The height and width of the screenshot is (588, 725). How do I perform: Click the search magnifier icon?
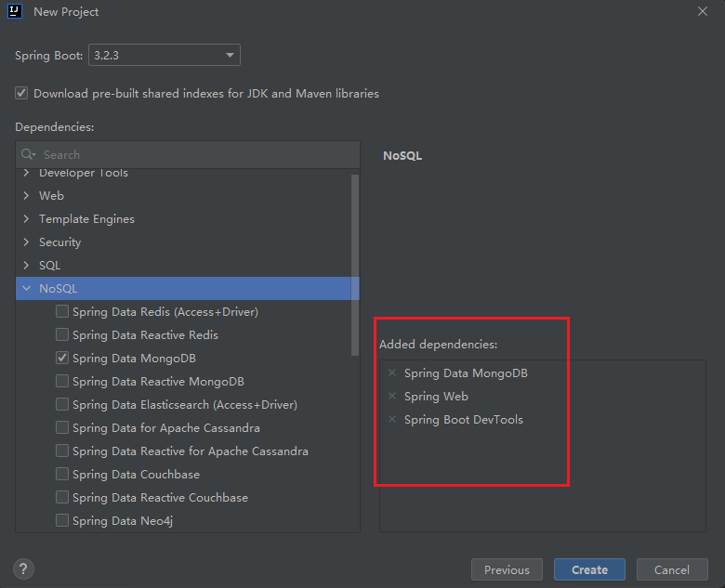click(28, 154)
